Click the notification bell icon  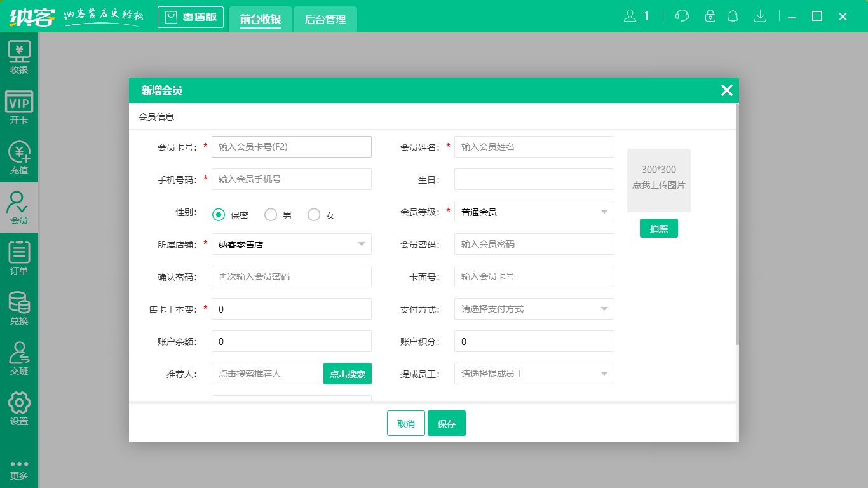coord(733,16)
